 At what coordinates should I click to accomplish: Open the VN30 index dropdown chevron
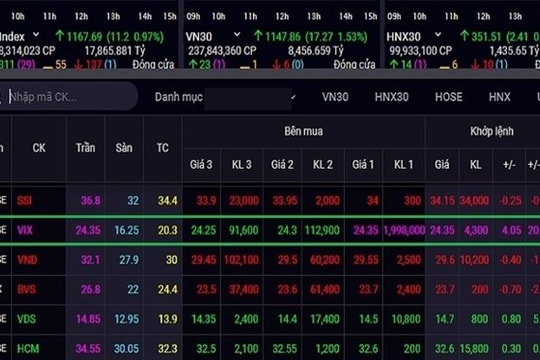click(237, 34)
